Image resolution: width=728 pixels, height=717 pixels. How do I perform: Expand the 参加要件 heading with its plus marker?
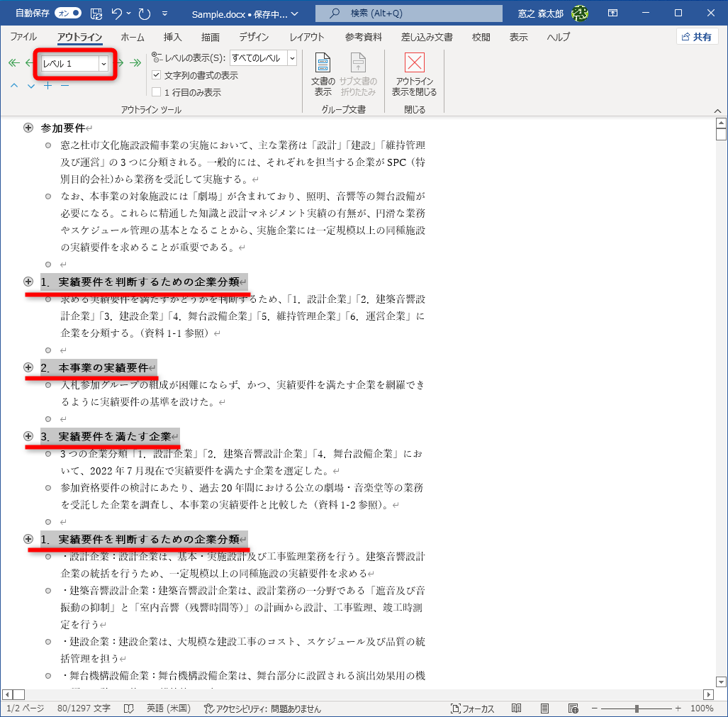tap(28, 128)
